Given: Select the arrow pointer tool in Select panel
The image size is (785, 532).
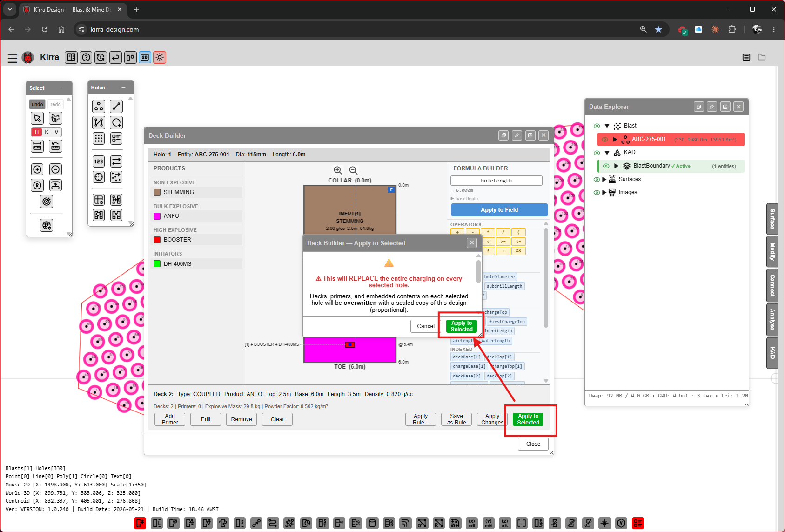Looking at the screenshot, I should (x=38, y=118).
